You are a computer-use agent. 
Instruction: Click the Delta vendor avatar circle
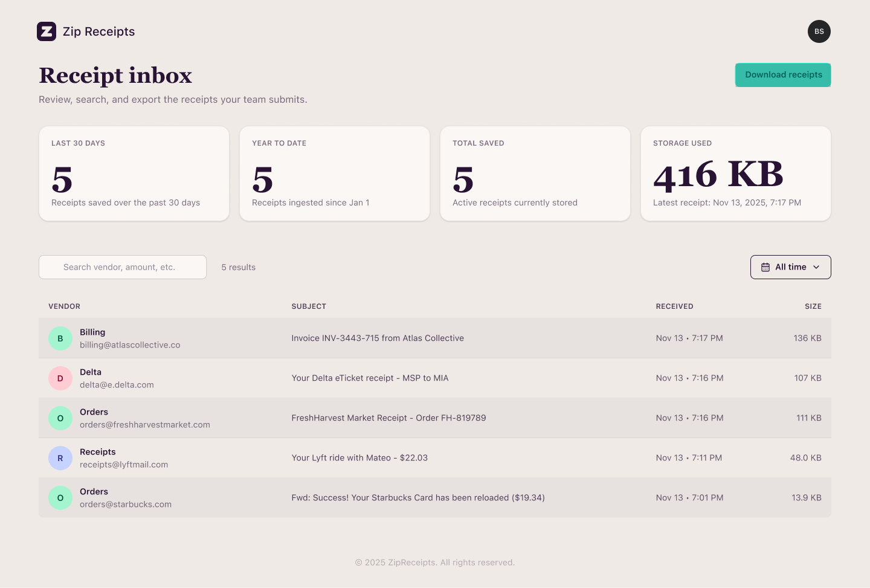pyautogui.click(x=60, y=378)
